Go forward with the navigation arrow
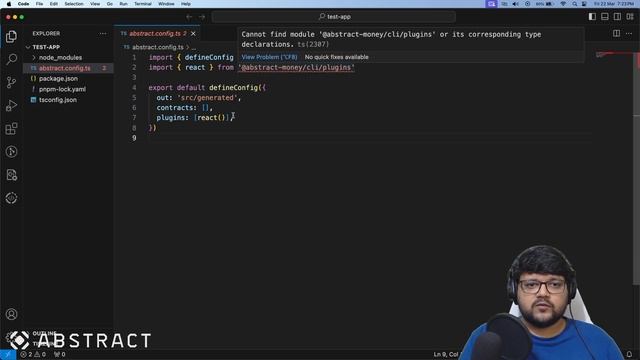Viewport: 640px width, 360px height. [x=202, y=17]
